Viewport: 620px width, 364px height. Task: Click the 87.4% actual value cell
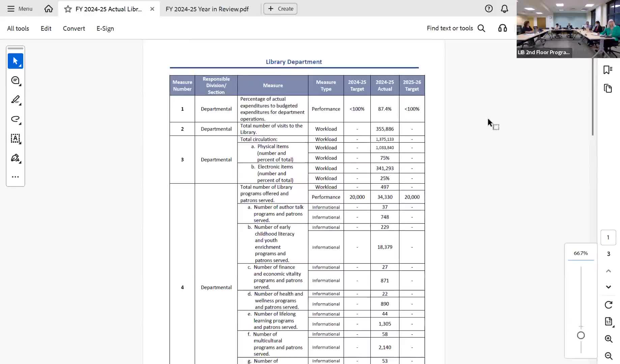pos(385,109)
